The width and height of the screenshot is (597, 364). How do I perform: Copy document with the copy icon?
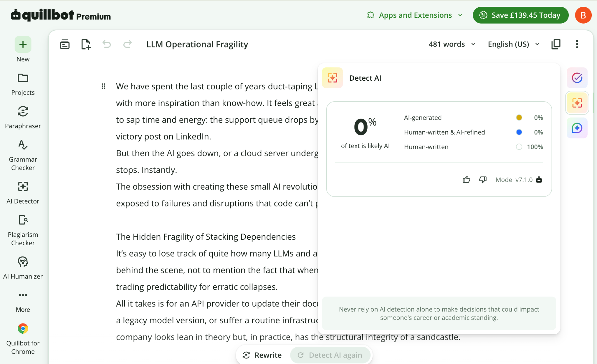click(556, 44)
